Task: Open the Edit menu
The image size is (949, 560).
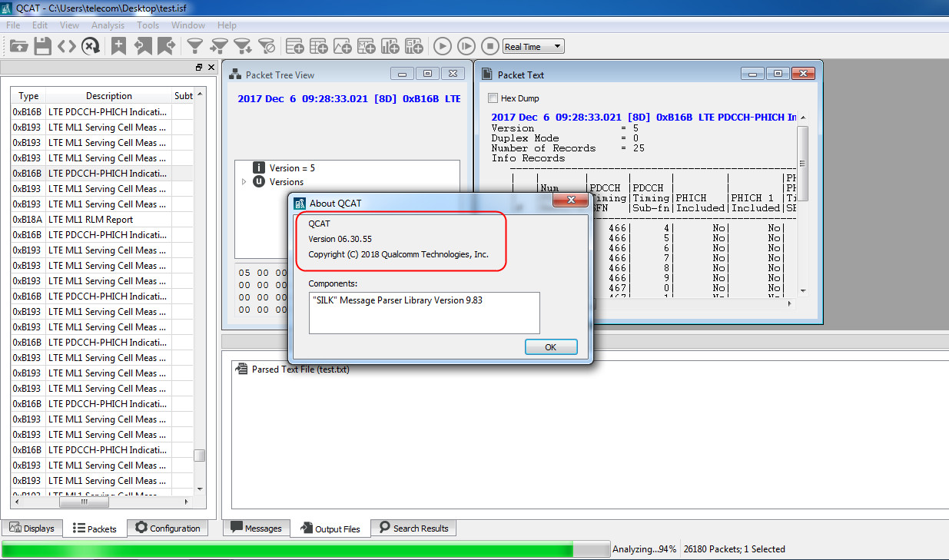Action: click(40, 25)
